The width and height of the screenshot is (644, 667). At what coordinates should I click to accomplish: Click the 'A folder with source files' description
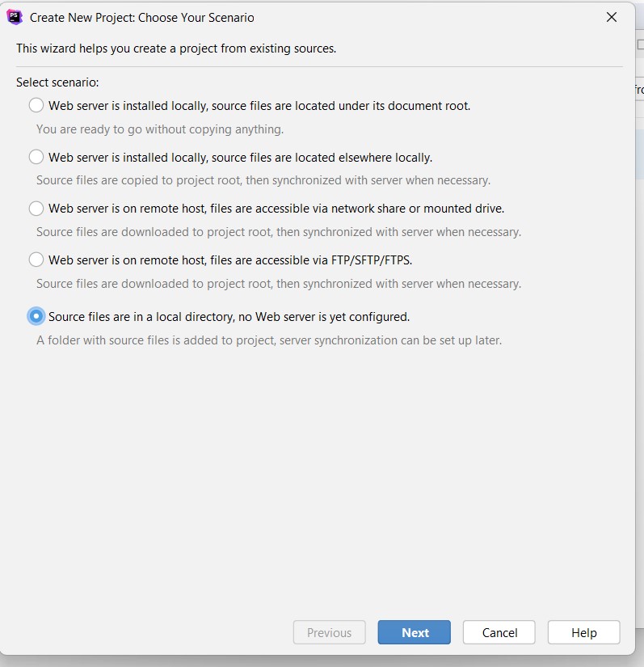pos(268,340)
